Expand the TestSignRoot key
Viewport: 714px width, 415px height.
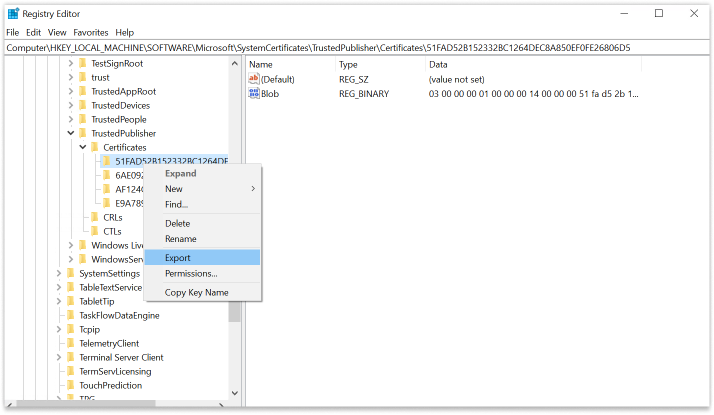[x=71, y=63]
